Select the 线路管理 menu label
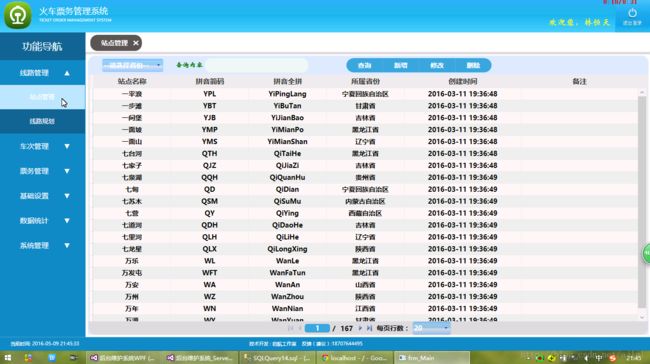 34,73
